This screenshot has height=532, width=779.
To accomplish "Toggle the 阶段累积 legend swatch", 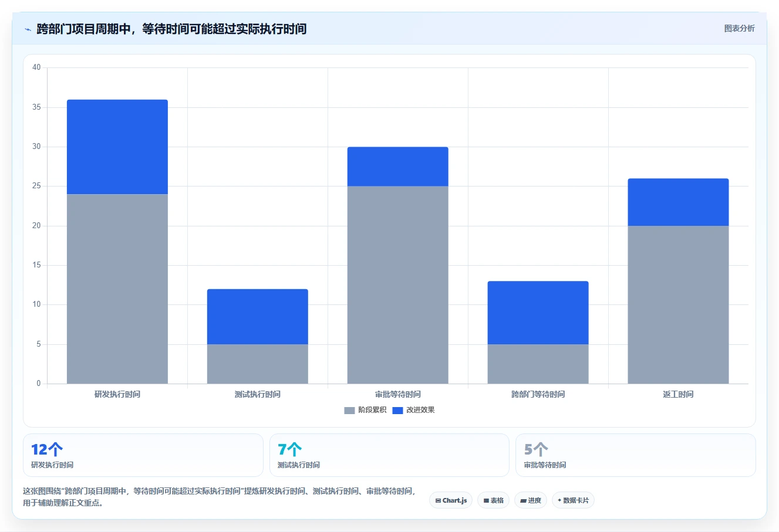I will pyautogui.click(x=349, y=411).
